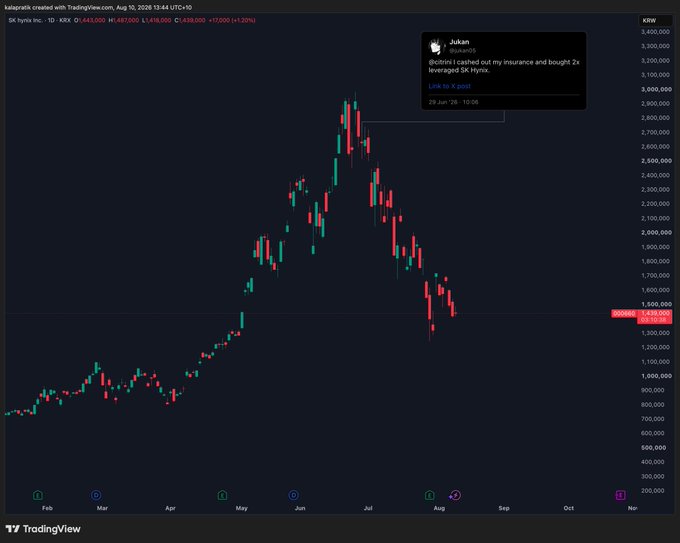The image size is (680, 543).
Task: Click the red 1,439,000 current price label
Action: [655, 313]
